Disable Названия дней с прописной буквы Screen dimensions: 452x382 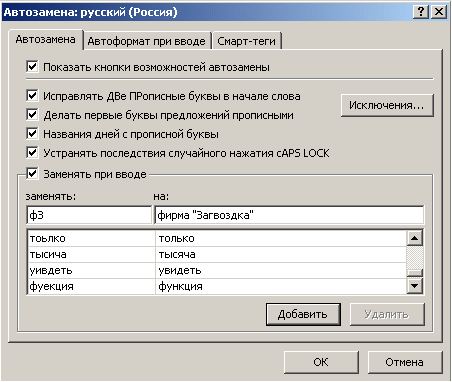(32, 134)
